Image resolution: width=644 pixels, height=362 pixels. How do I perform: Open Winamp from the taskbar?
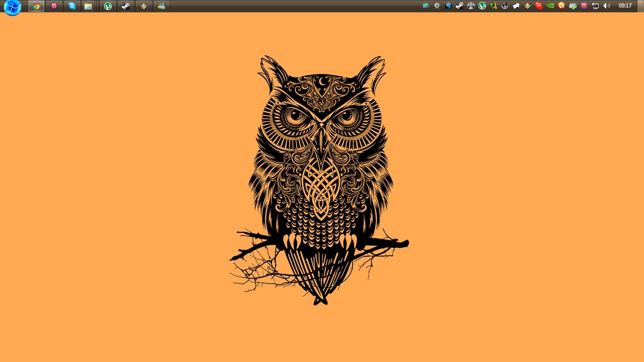[x=144, y=6]
